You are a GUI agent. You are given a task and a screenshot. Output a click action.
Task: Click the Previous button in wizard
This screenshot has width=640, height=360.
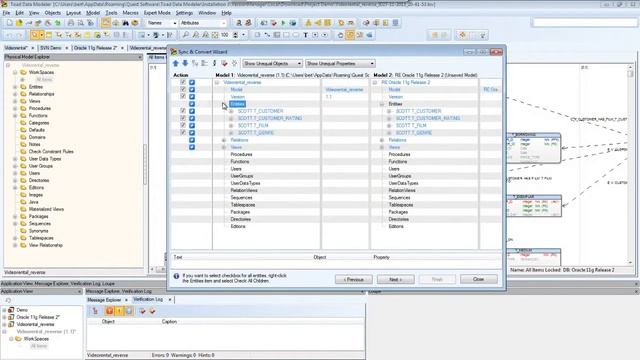click(x=353, y=280)
